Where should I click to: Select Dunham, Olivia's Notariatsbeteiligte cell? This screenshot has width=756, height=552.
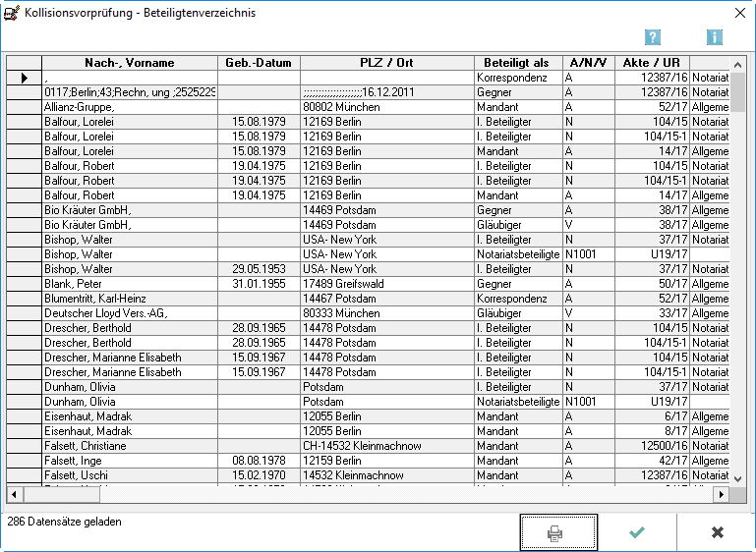518,402
